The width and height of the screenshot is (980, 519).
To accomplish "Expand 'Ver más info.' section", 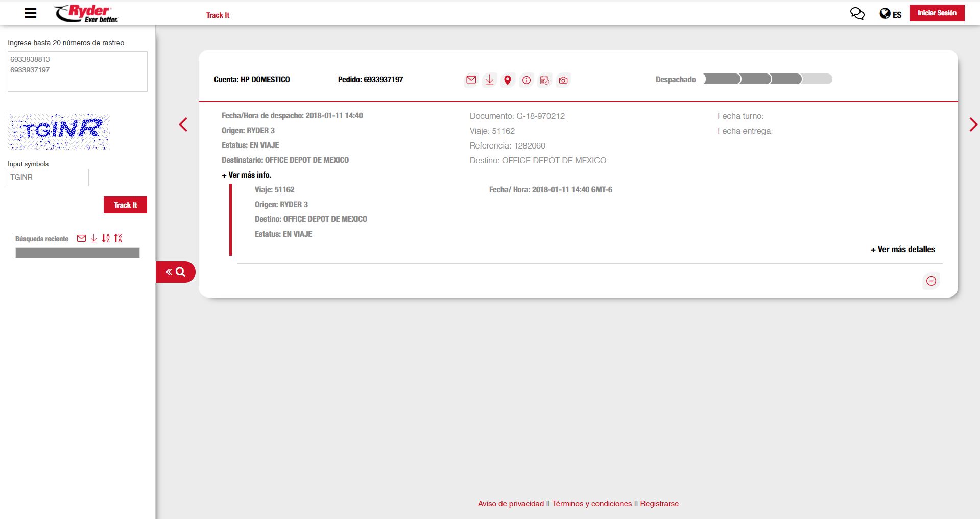I will (246, 175).
